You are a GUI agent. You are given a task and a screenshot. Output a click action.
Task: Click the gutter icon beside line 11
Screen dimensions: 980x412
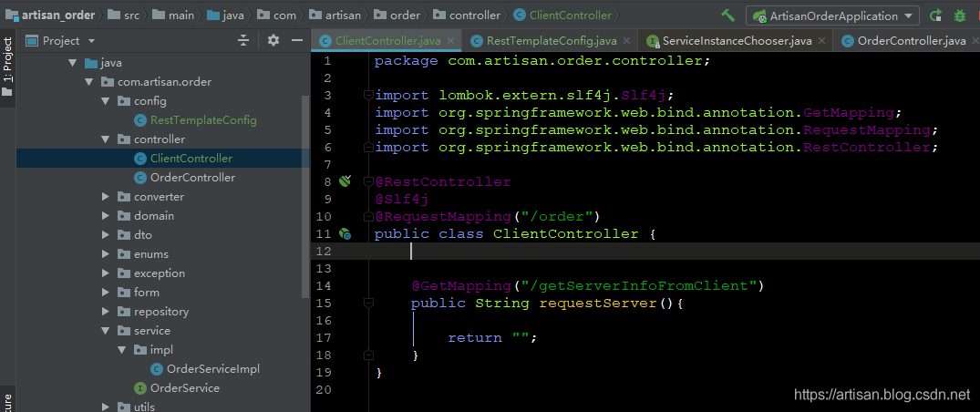346,234
